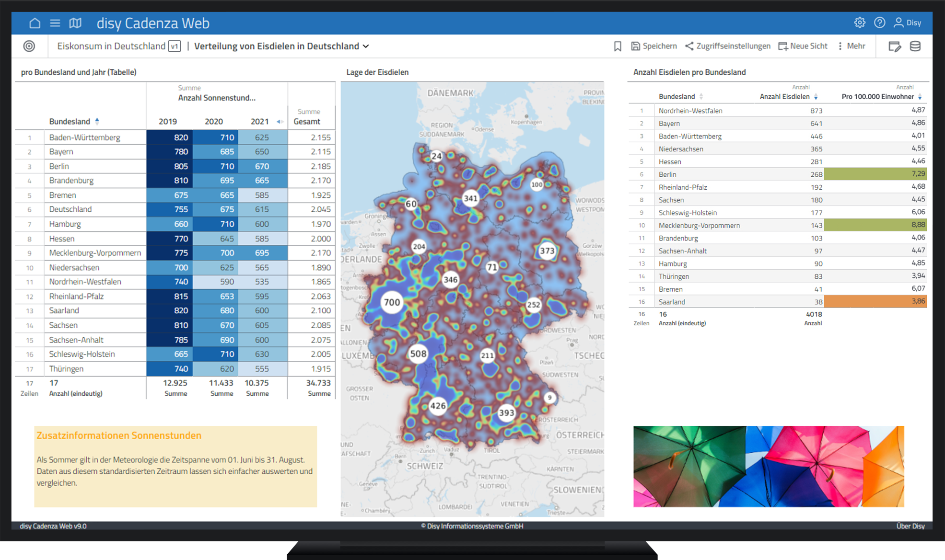Viewport: 945px width, 560px height.
Task: Open the database stack icon
Action: click(915, 46)
